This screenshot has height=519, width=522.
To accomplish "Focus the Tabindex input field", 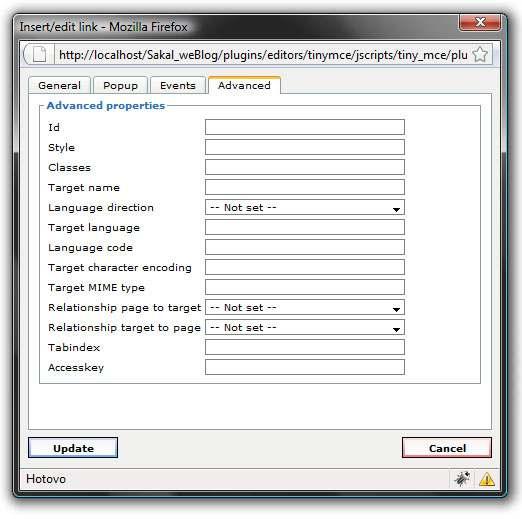I will (x=305, y=347).
